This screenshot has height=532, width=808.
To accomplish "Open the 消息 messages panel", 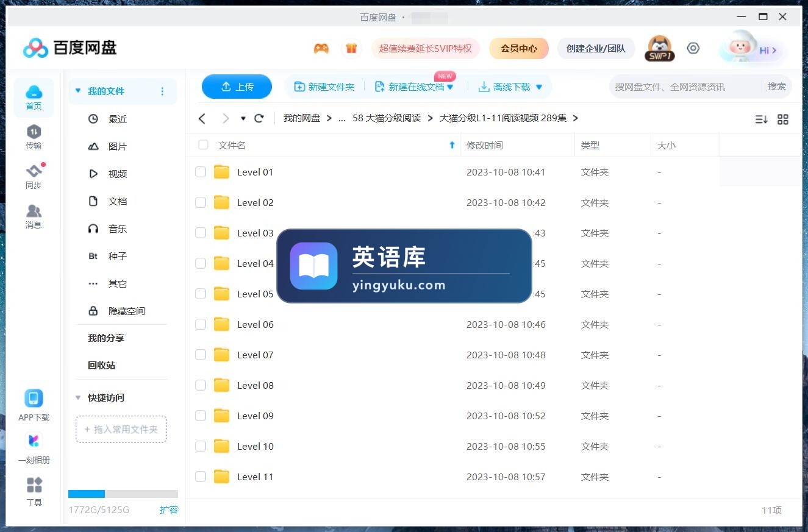I will tap(34, 216).
